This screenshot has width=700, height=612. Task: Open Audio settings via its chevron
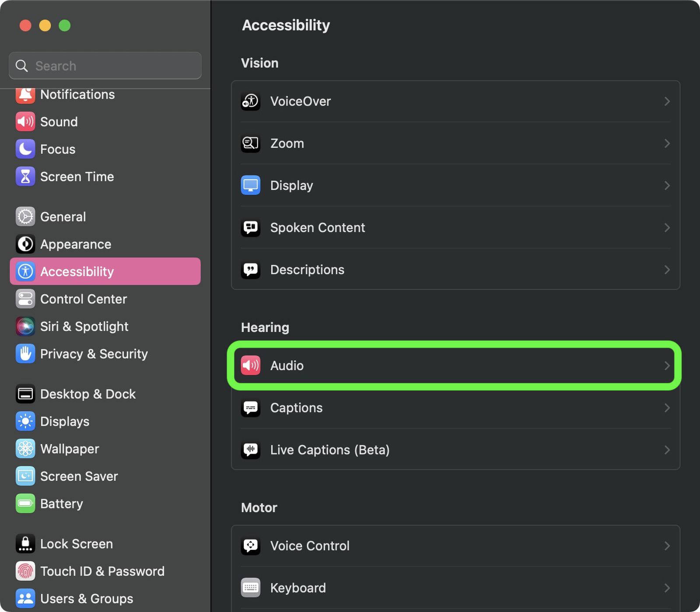[x=666, y=366]
